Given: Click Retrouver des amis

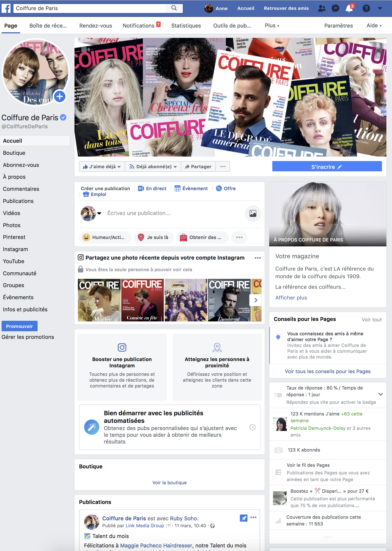Looking at the screenshot, I should click(x=286, y=8).
